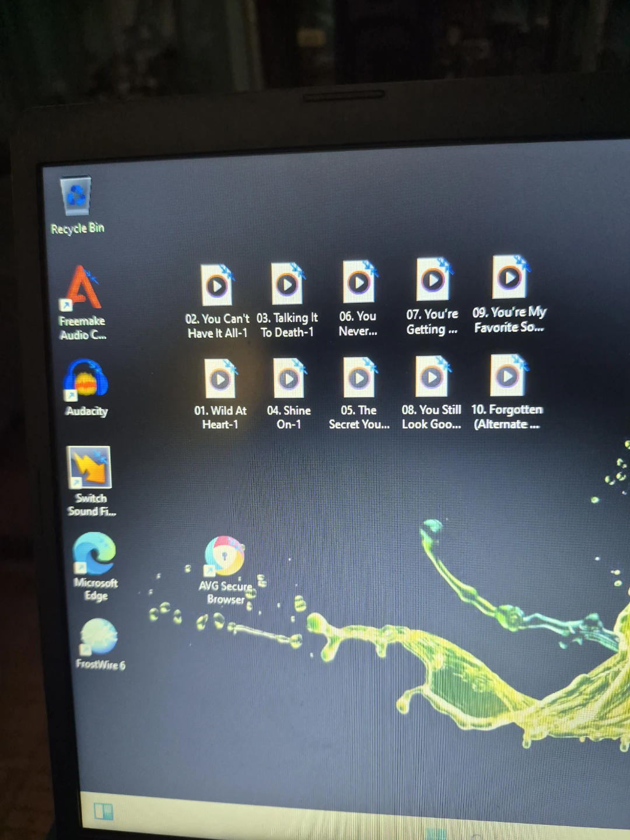
Task: Click the 'Recycle Bin' label text
Action: tap(78, 228)
